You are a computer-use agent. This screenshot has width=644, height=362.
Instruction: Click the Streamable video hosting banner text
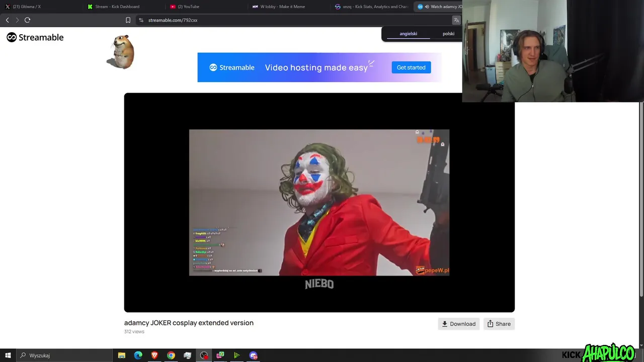click(x=316, y=67)
